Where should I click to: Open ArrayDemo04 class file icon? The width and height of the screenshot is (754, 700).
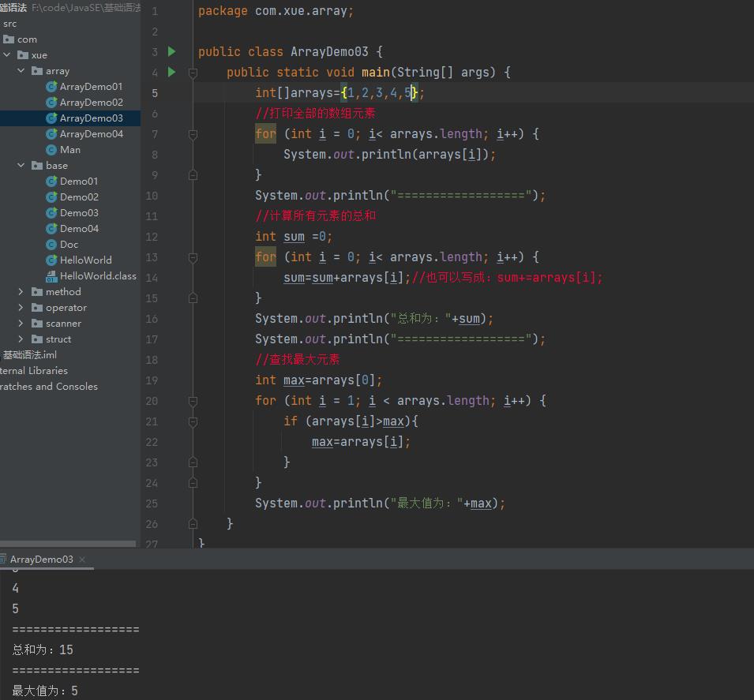[51, 134]
